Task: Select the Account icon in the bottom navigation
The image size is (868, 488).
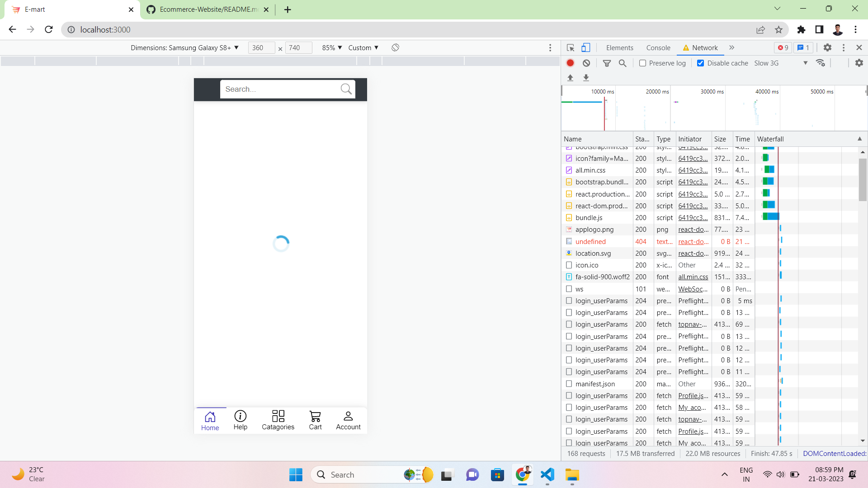Action: point(348,419)
